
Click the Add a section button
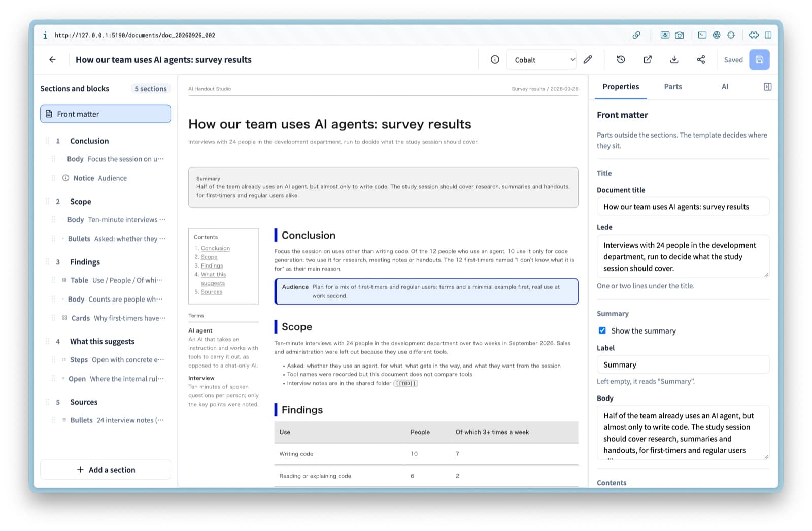pyautogui.click(x=106, y=470)
